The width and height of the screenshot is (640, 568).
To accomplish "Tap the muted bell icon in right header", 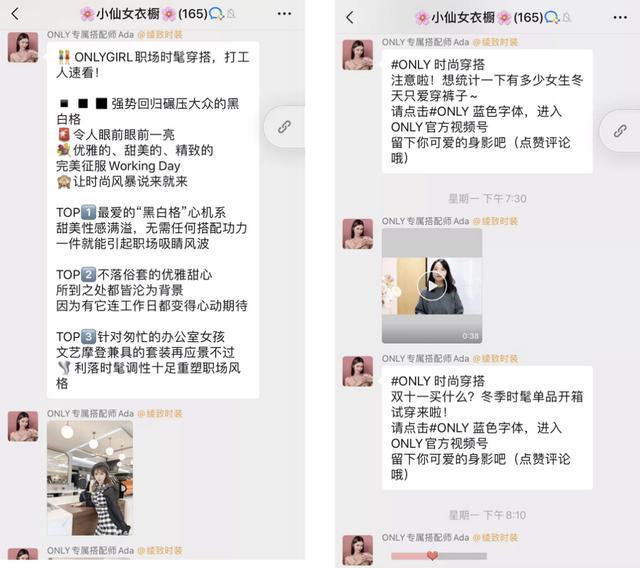I will point(567,18).
